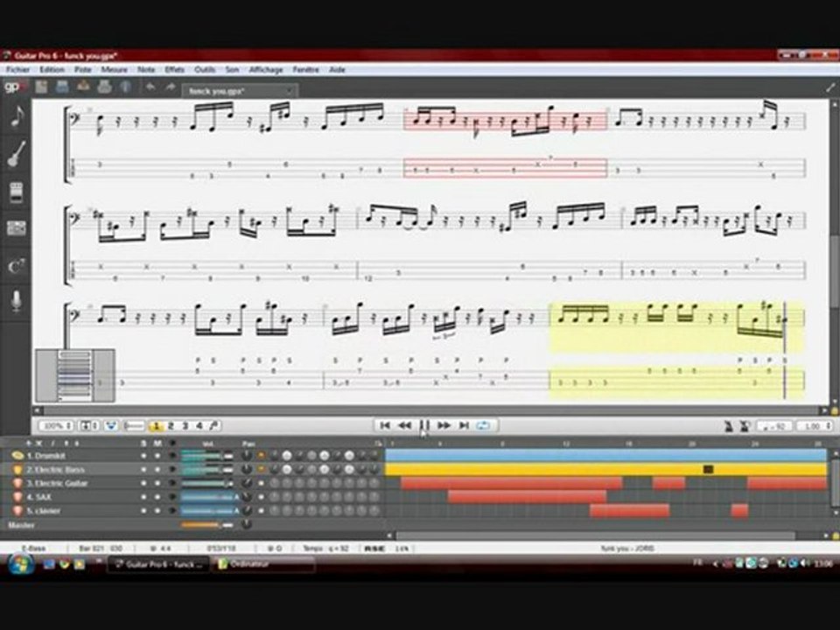840x630 pixels.
Task: Open the zoom 100% dropdown
Action: pos(56,426)
